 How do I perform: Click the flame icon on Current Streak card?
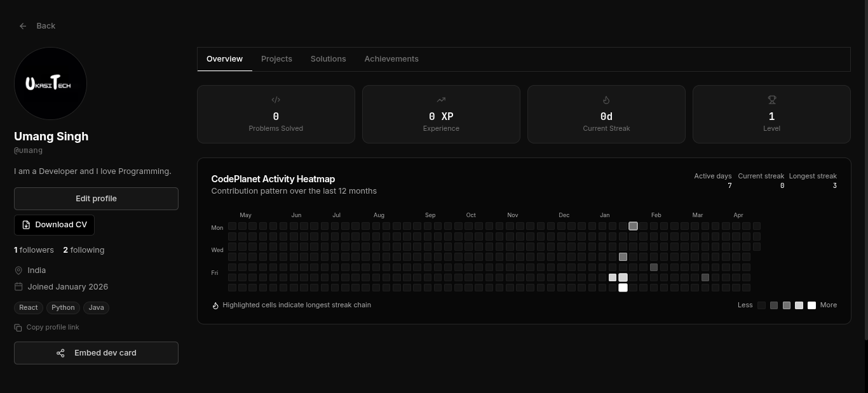(x=606, y=100)
